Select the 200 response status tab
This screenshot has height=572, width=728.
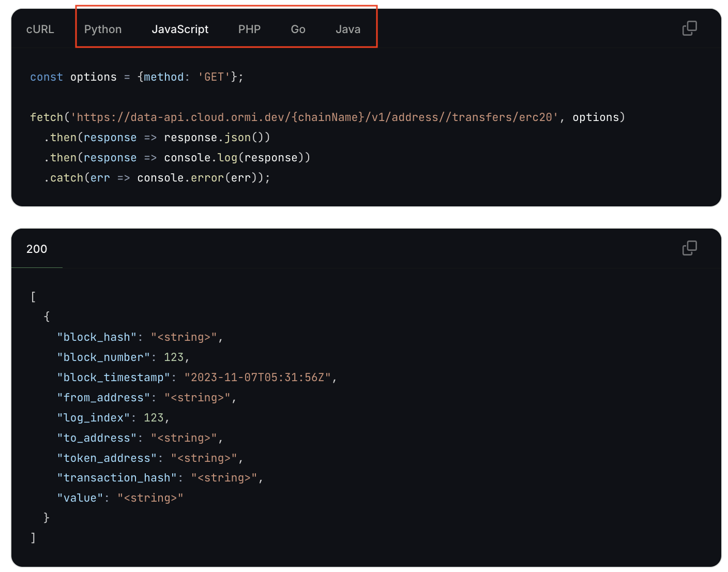tap(36, 249)
